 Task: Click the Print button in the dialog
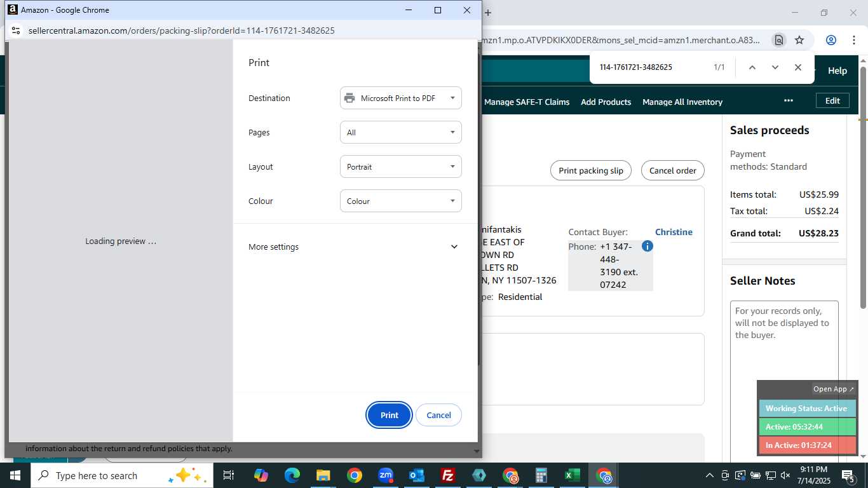click(389, 415)
